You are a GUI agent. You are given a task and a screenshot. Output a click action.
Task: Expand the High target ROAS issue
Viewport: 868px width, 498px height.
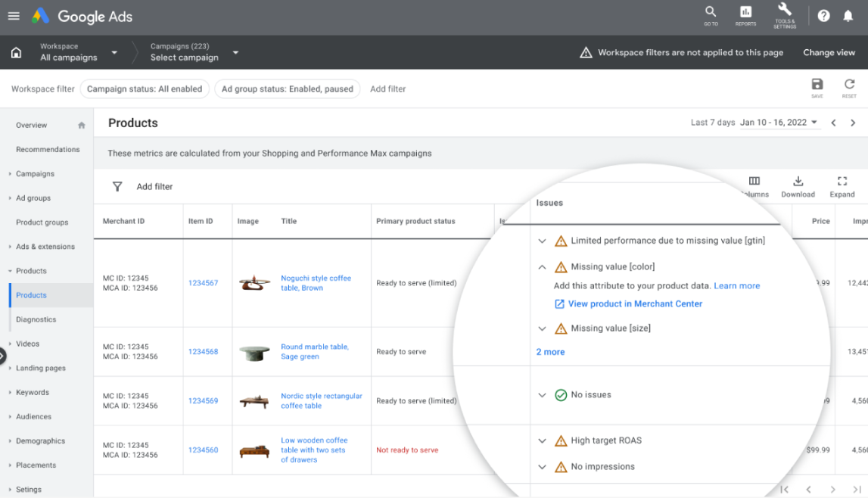pos(542,440)
